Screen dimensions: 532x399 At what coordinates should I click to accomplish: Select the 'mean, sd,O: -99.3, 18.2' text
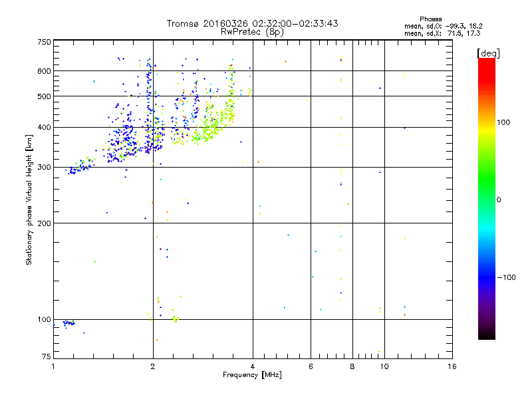[x=443, y=26]
